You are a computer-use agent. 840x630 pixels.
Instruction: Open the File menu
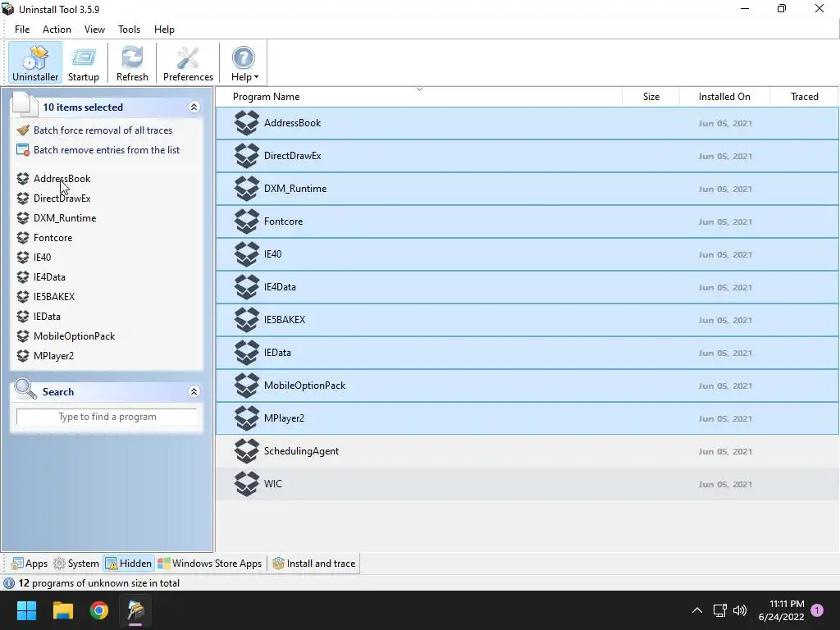[x=22, y=30]
